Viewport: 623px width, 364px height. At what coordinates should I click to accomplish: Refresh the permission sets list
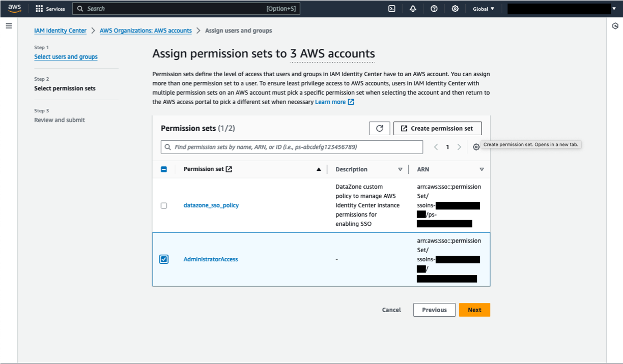[x=379, y=129]
